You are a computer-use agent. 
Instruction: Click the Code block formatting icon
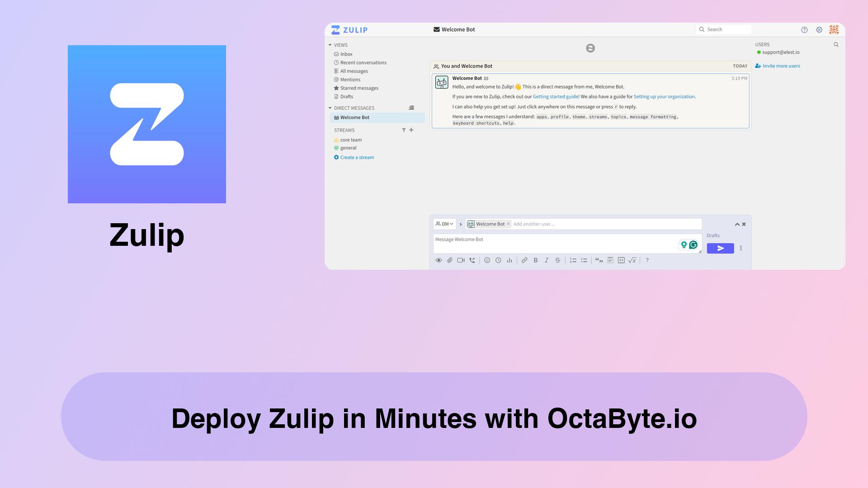coord(621,260)
